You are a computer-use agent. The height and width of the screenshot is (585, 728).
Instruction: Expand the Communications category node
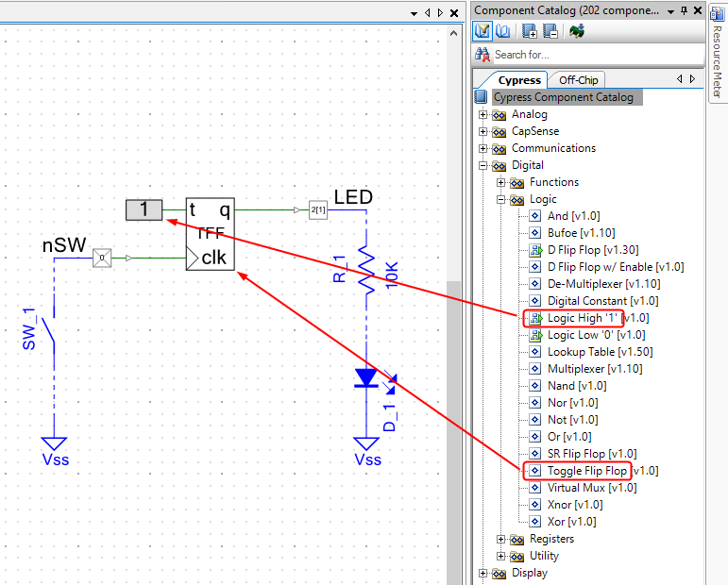coord(483,148)
